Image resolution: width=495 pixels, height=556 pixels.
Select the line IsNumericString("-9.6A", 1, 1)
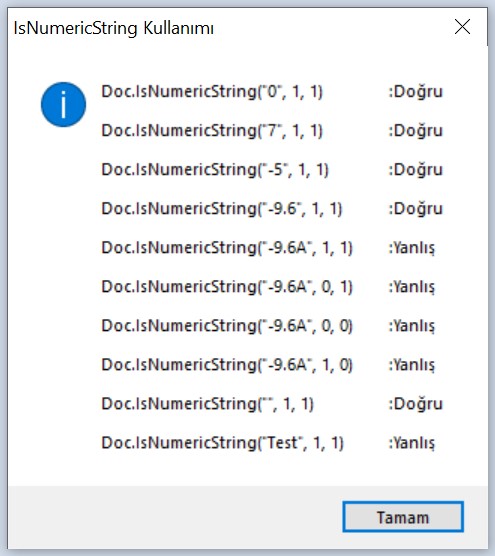tap(227, 248)
